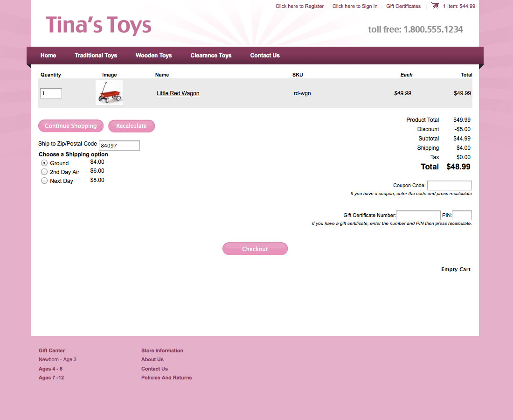Screen dimensions: 513x420
Task: Choose 2nd Day Air shipping
Action: [x=44, y=172]
